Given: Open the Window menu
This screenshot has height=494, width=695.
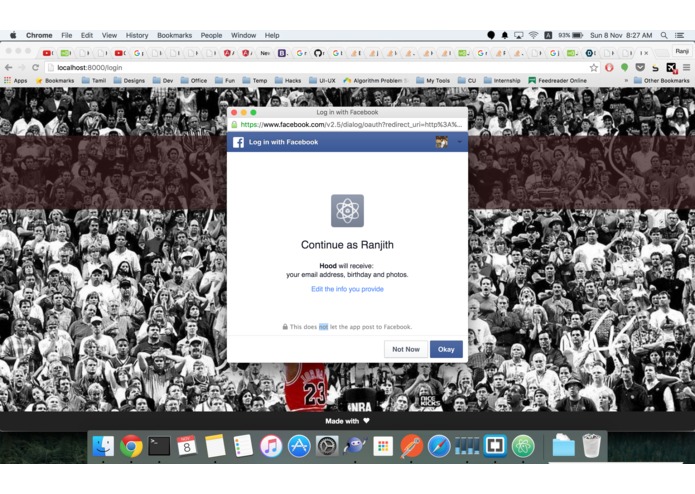Looking at the screenshot, I should click(x=243, y=35).
